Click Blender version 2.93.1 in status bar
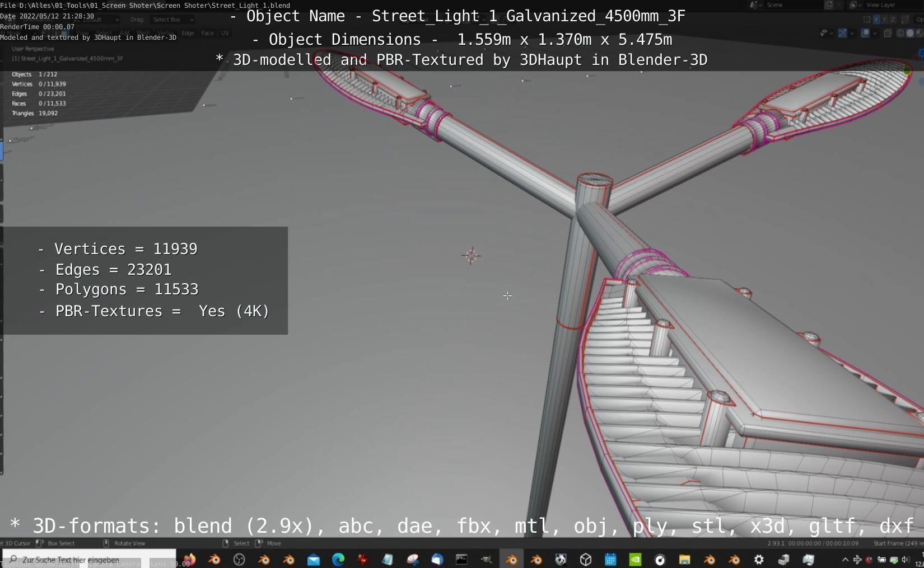Viewport: 924px width, 568px height. (776, 543)
